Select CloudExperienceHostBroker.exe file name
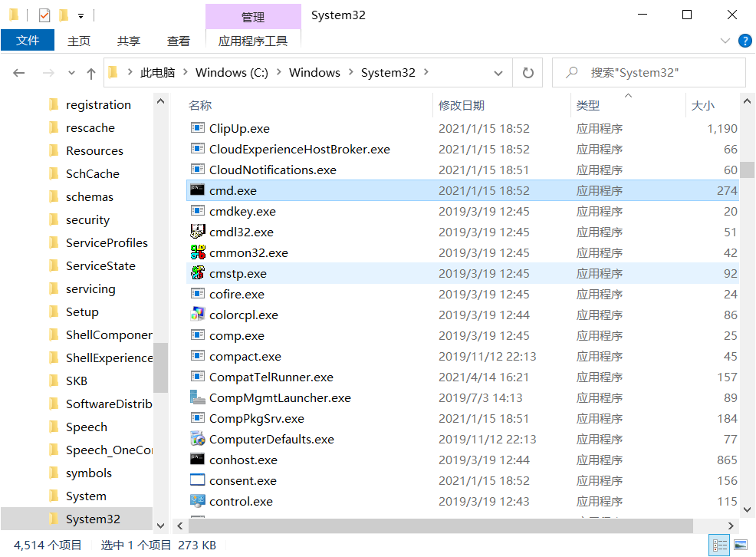 (x=300, y=149)
